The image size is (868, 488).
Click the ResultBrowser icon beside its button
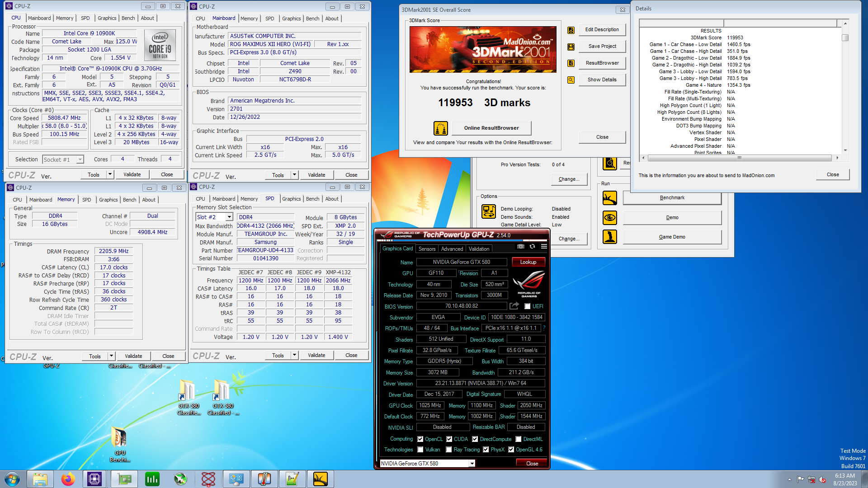[x=571, y=63]
